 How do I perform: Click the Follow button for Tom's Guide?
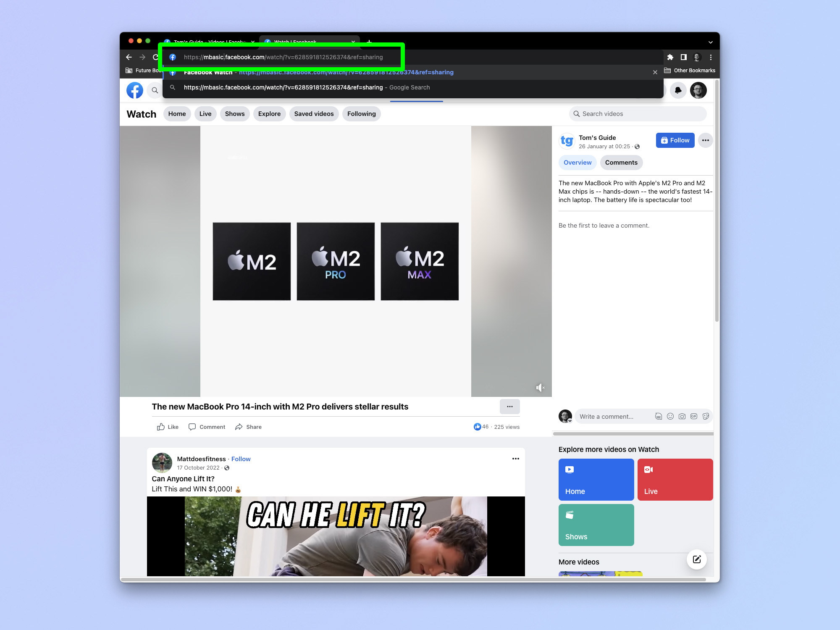click(675, 139)
